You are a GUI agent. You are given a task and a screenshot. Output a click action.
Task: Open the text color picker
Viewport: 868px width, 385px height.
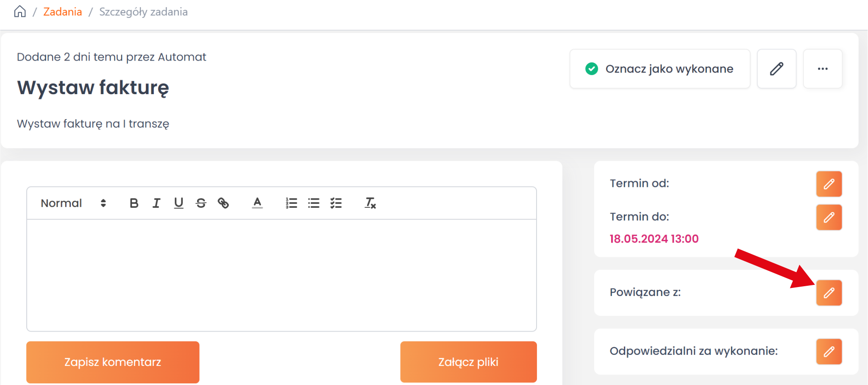click(257, 203)
